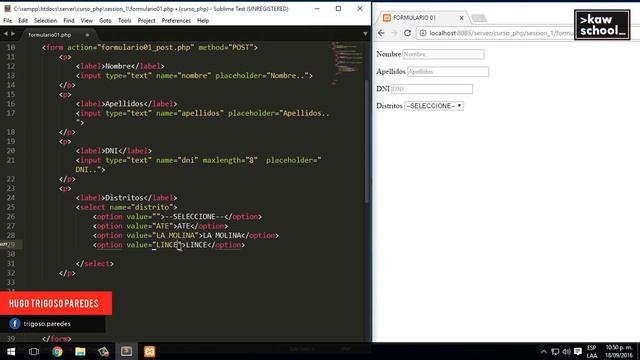Reload the browser page
Viewport: 640px width, 360px height.
[407, 33]
